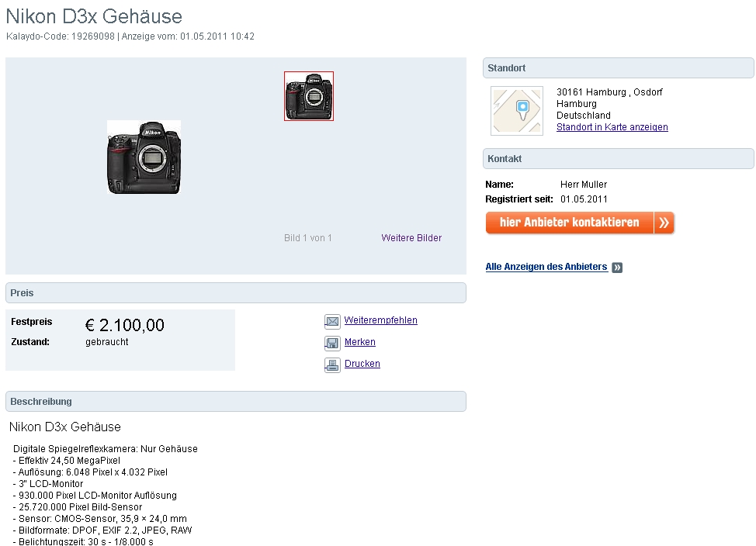
Task: Click double-chevron arrow on the orange contact button
Action: pos(664,223)
